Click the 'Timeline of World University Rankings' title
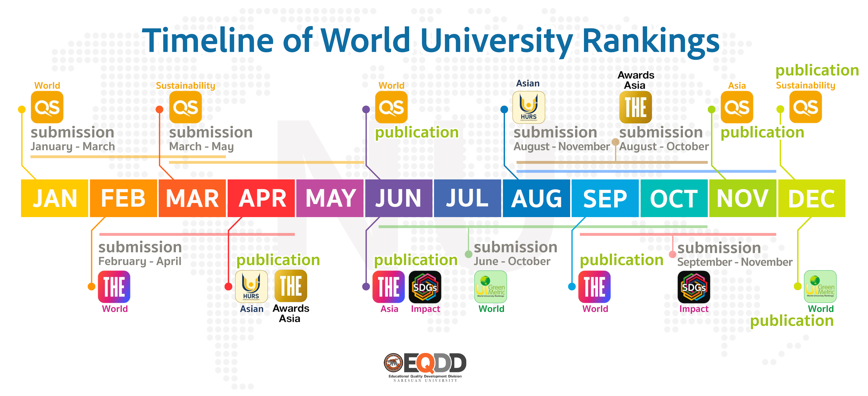The image size is (868, 396). (x=430, y=40)
